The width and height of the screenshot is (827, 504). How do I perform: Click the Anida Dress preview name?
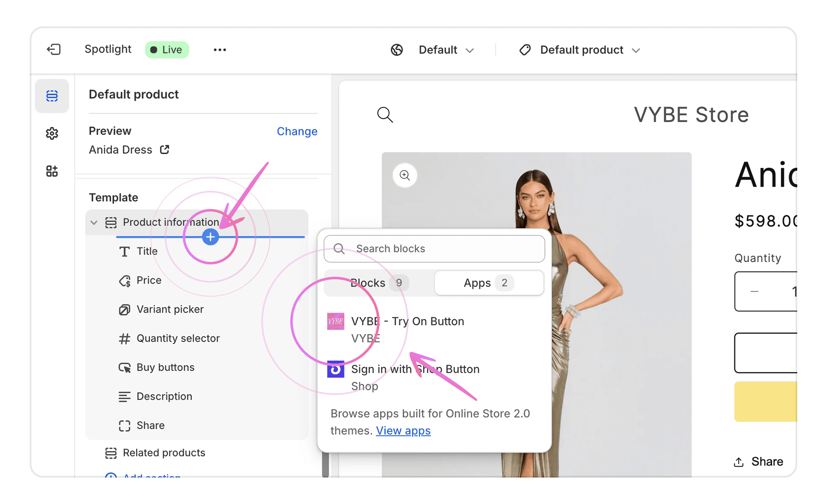coord(120,150)
